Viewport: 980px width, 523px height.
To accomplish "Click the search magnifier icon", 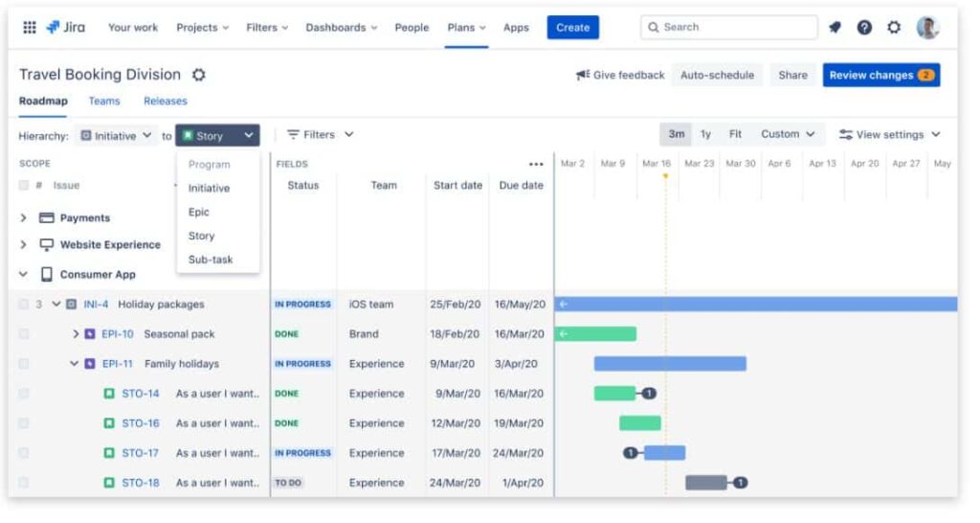I will (653, 28).
